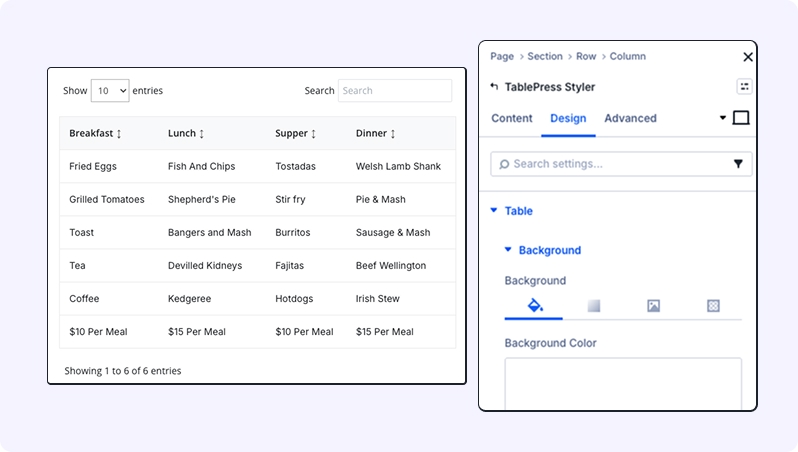The image size is (798, 452).
Task: Click the Section breadcrumb link
Action: click(545, 57)
